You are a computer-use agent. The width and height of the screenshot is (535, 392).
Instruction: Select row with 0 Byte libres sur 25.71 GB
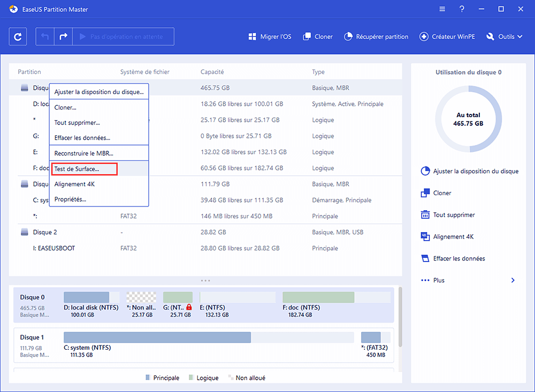coord(205,136)
